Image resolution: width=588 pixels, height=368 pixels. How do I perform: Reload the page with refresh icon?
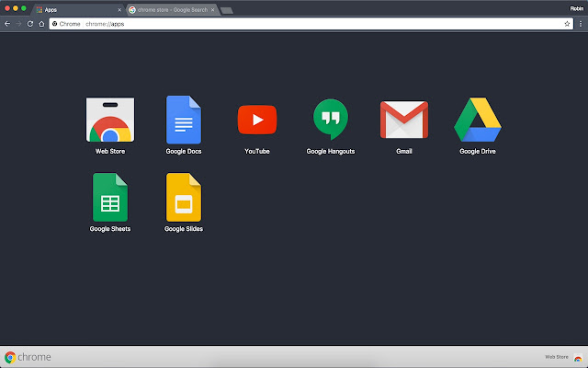click(x=30, y=24)
